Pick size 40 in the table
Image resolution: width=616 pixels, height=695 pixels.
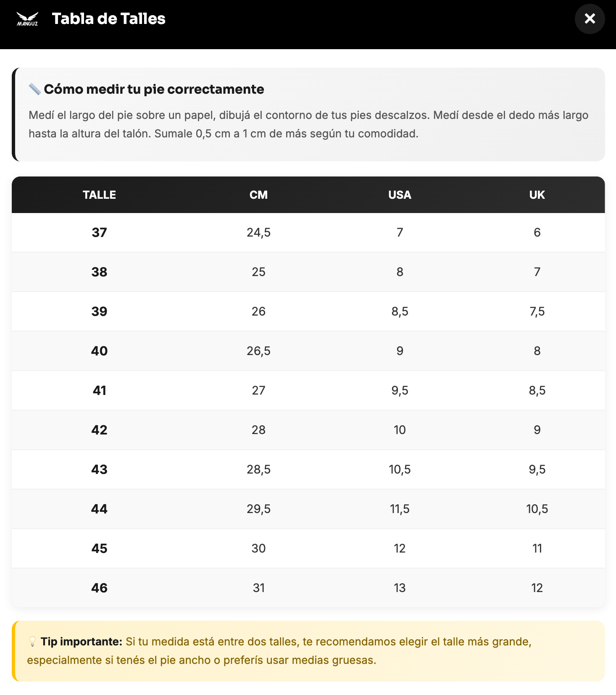(x=99, y=351)
